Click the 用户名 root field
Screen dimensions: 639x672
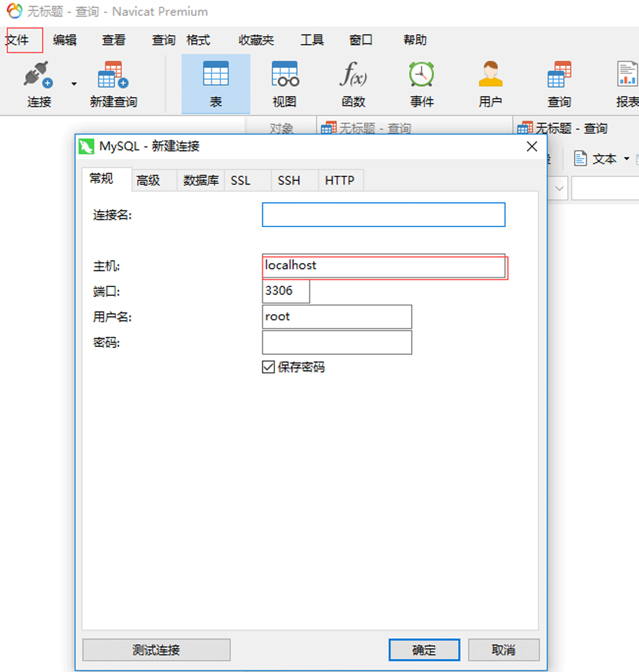(337, 317)
